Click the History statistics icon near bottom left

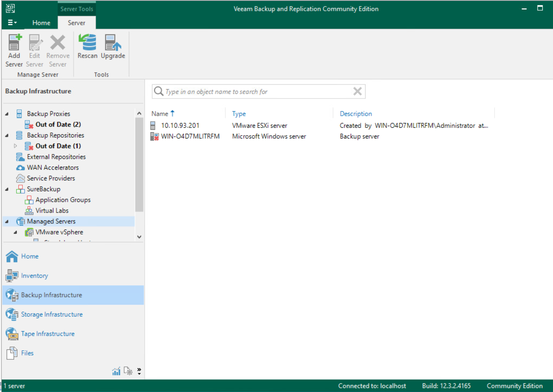(116, 370)
